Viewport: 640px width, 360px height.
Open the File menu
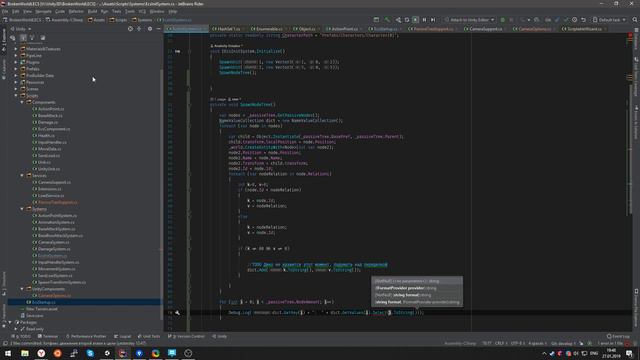[x=5, y=11]
